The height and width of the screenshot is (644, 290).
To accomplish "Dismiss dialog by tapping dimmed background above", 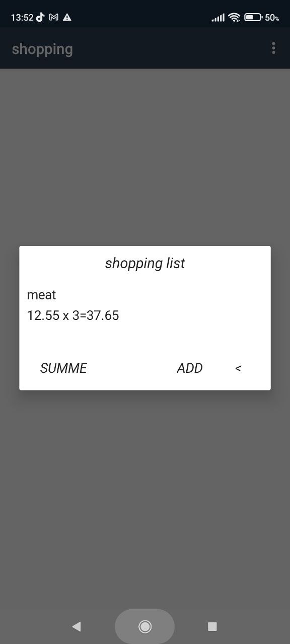I will pos(145,156).
